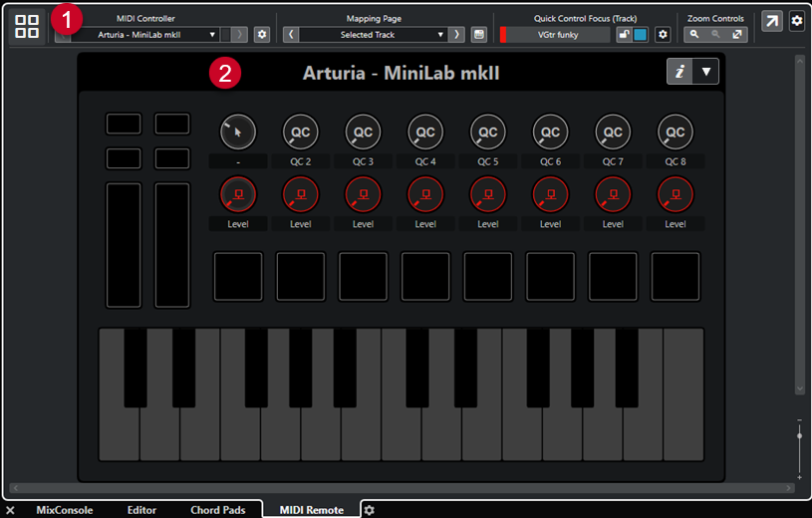
Task: Toggle the blue Quick Control focus button
Action: 640,35
